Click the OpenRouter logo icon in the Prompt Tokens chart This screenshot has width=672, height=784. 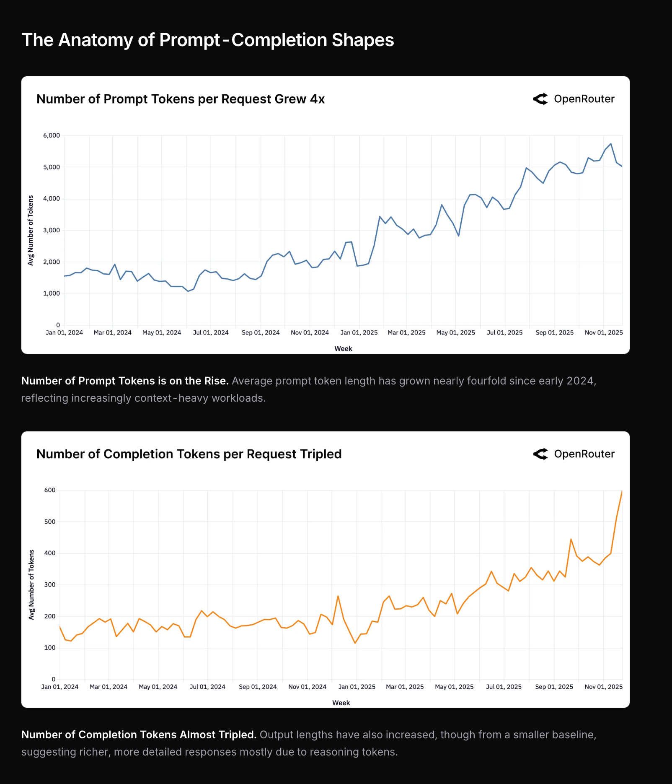tap(540, 99)
